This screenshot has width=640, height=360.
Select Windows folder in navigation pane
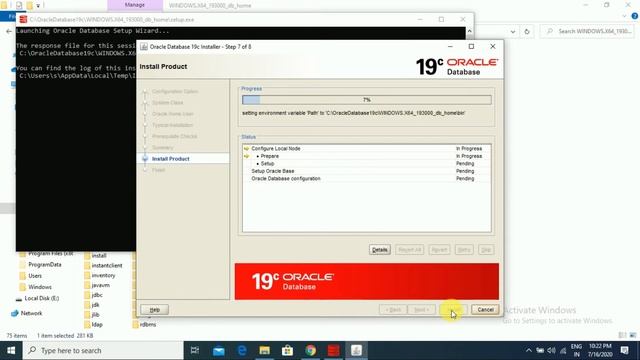tap(40, 287)
